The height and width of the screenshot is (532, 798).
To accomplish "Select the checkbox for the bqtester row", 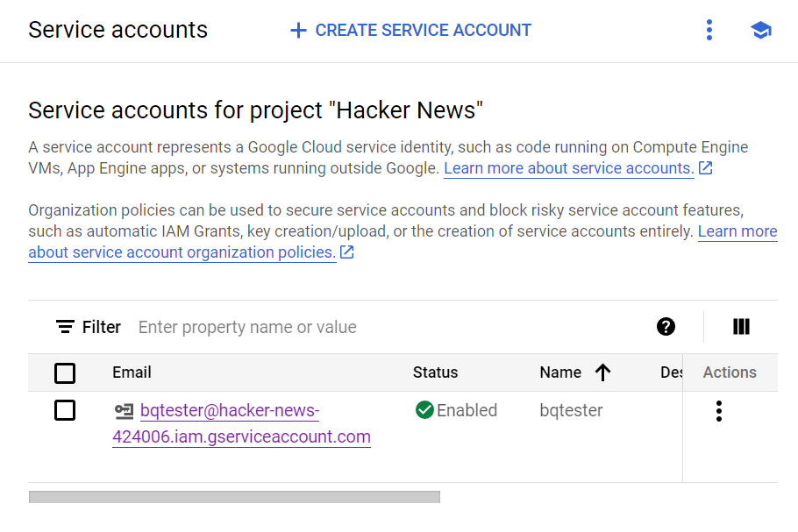I will 64,410.
